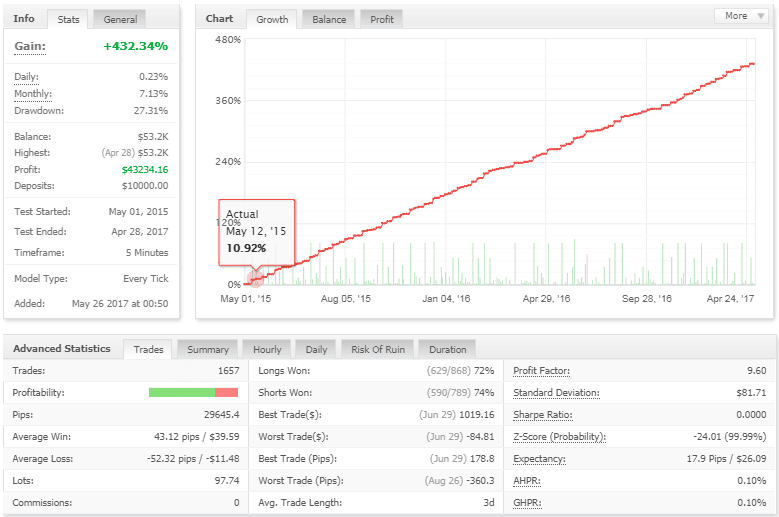This screenshot has width=779, height=517.
Task: Switch to the Profit chart tab
Action: pyautogui.click(x=382, y=19)
